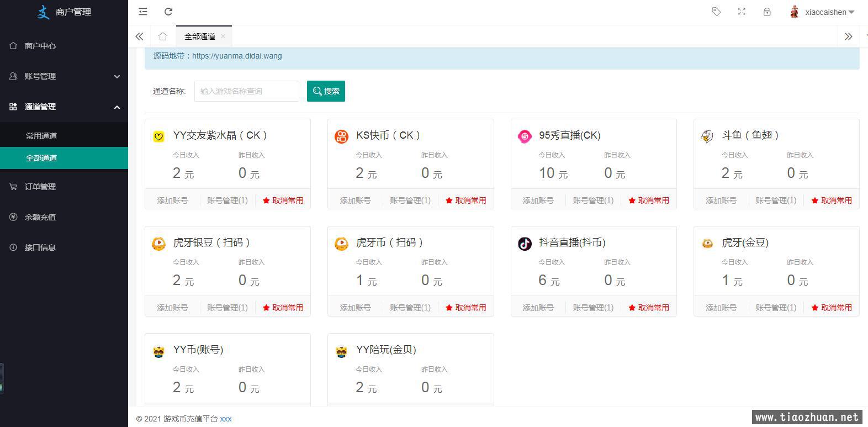This screenshot has width=868, height=427.
Task: Open 账号管理 for 斗鱼（鱼翅）
Action: click(776, 201)
